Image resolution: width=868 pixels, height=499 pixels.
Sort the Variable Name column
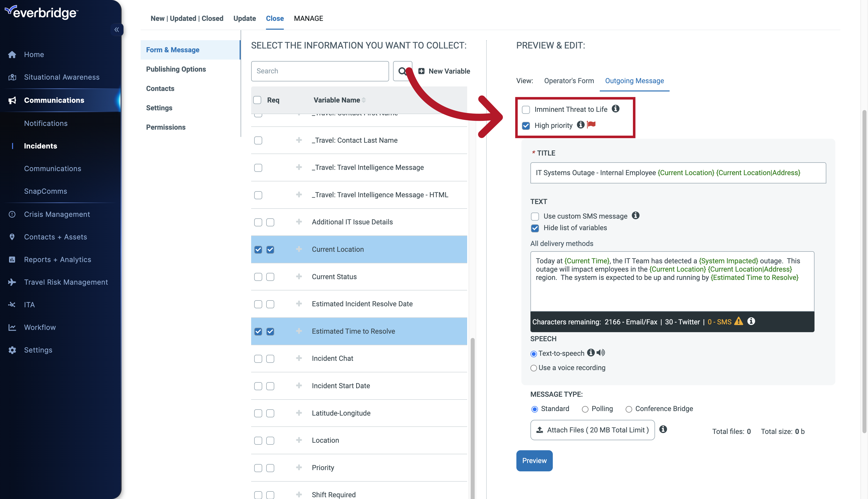363,100
